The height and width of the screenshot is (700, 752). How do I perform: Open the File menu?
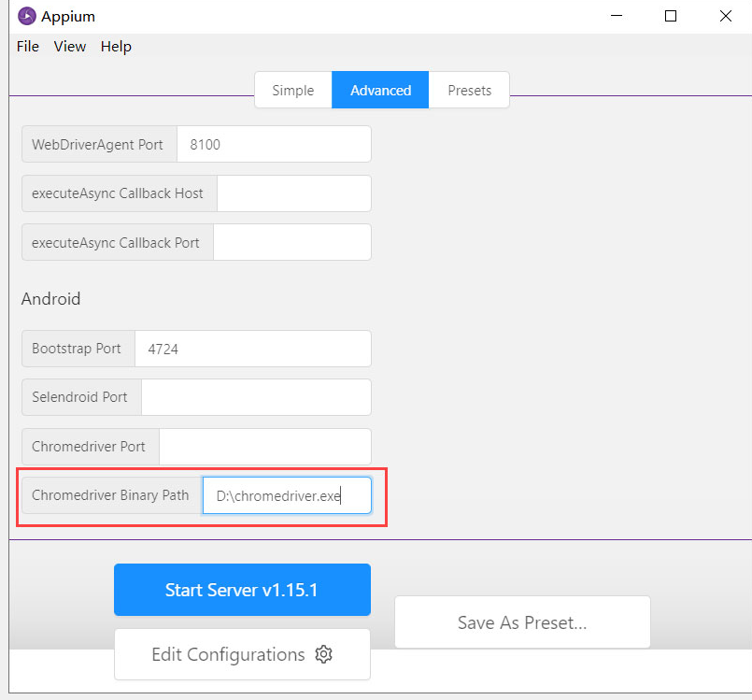pos(28,47)
